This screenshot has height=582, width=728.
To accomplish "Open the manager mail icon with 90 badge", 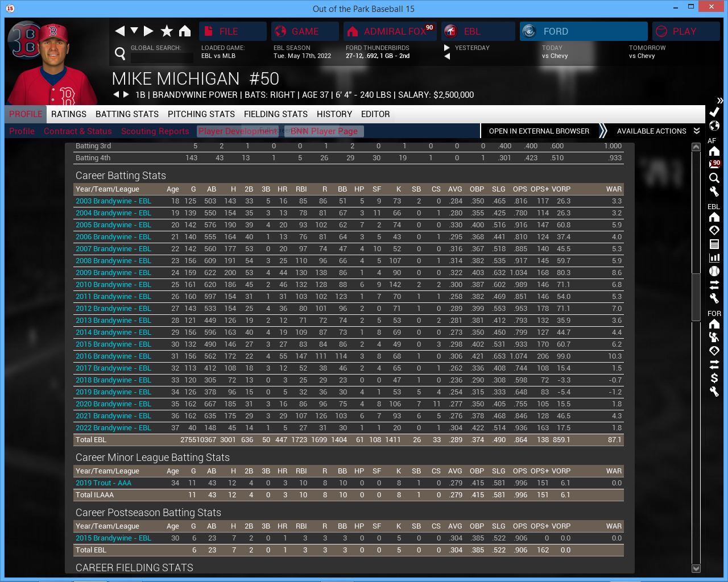I will (714, 164).
